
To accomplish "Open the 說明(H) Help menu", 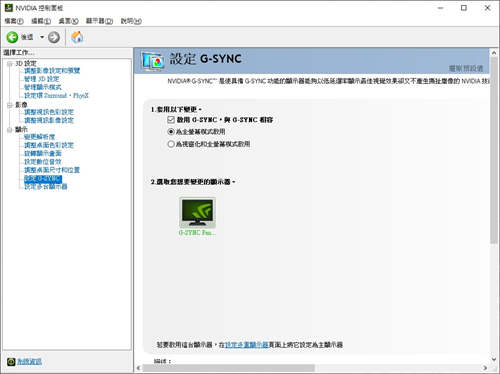I will [131, 21].
